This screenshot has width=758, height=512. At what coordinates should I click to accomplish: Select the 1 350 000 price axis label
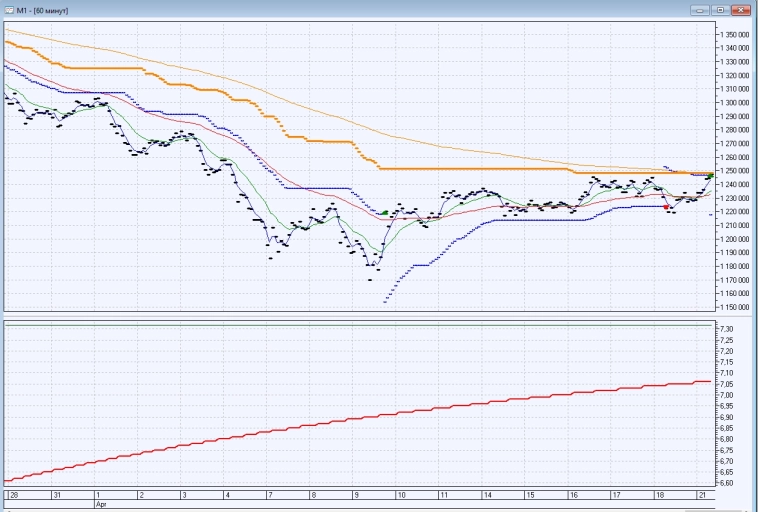735,34
